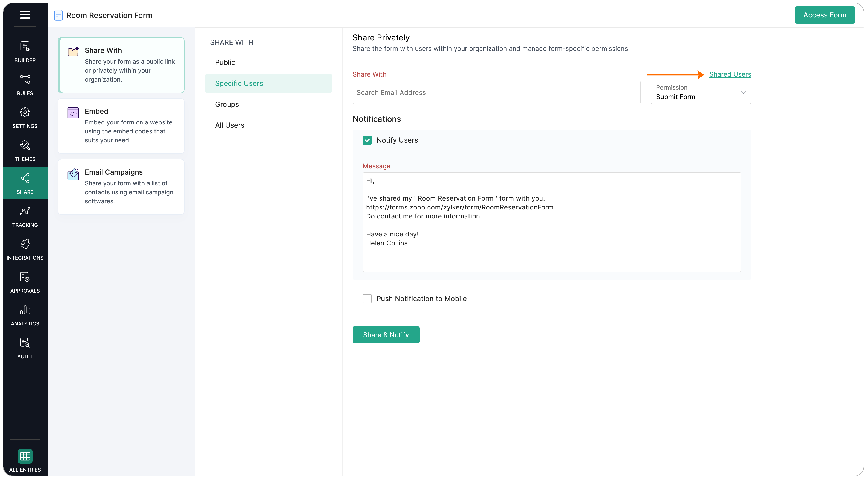Viewport: 868px width, 481px height.
Task: Select the Specific Users option
Action: [269, 83]
